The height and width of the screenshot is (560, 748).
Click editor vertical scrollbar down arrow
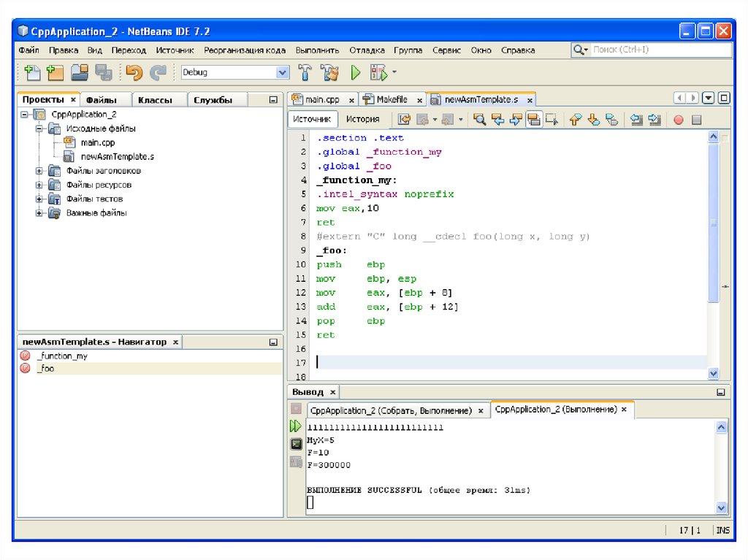pyautogui.click(x=713, y=374)
